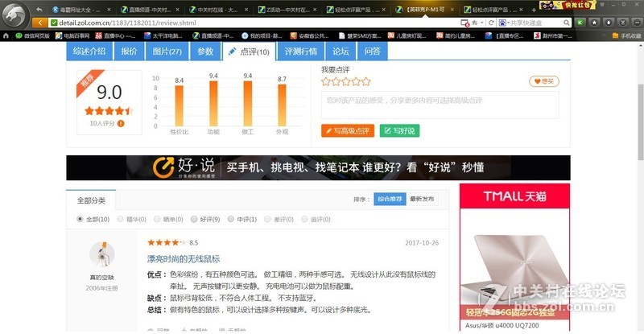The width and height of the screenshot is (644, 334).
Task: Switch to the 综述介绍 tab
Action: (x=89, y=51)
